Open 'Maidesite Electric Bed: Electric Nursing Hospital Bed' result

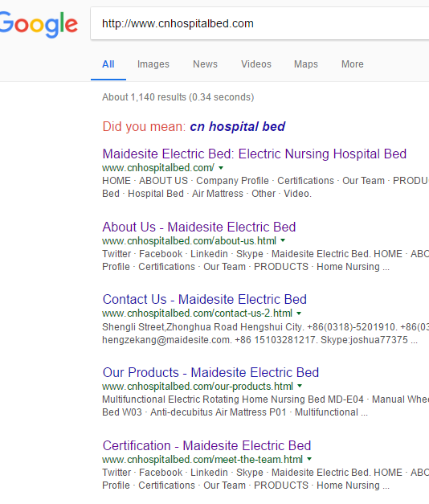255,154
